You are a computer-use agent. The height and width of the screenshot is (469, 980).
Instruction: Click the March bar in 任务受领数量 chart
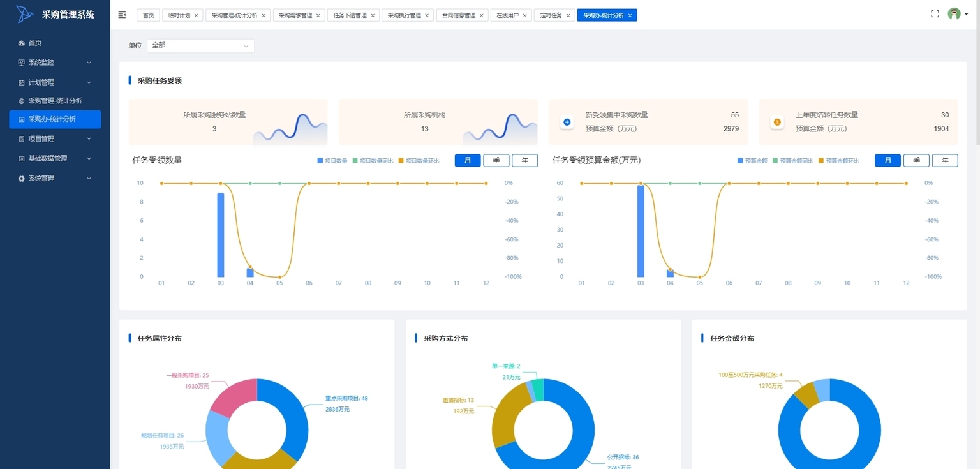click(221, 235)
